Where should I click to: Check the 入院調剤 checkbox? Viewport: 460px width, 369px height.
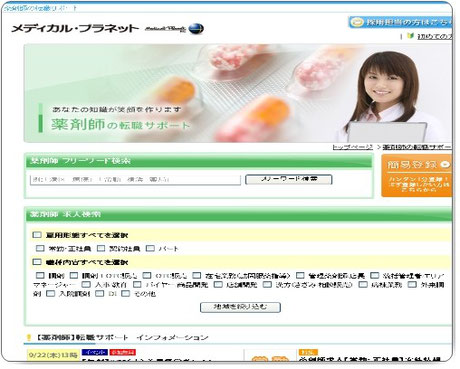pos(50,293)
